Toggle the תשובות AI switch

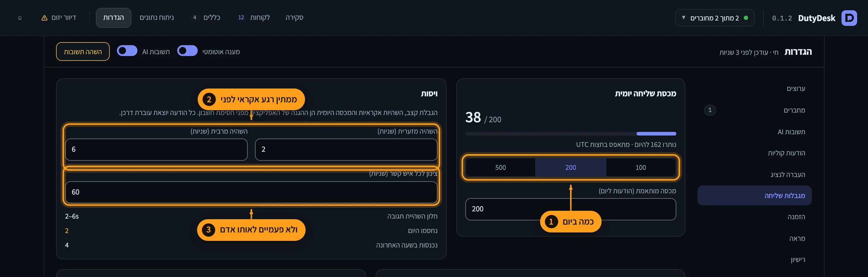(127, 51)
